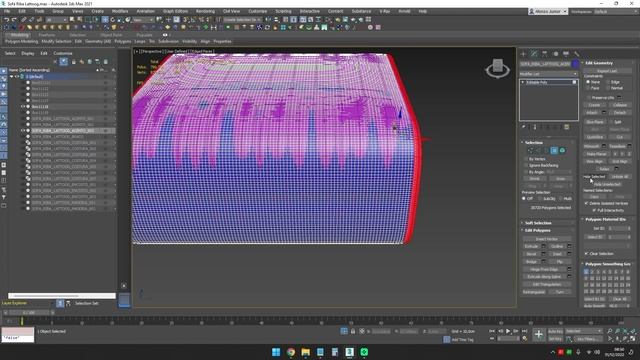Click the Undo icon in main toolbar
The height and width of the screenshot is (360, 640).
[6, 20]
